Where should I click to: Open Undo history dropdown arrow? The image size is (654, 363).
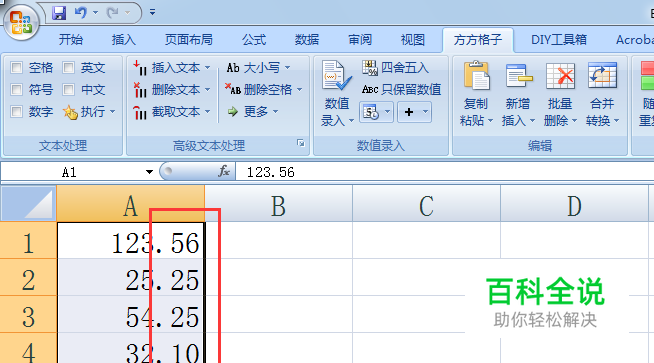[x=96, y=13]
